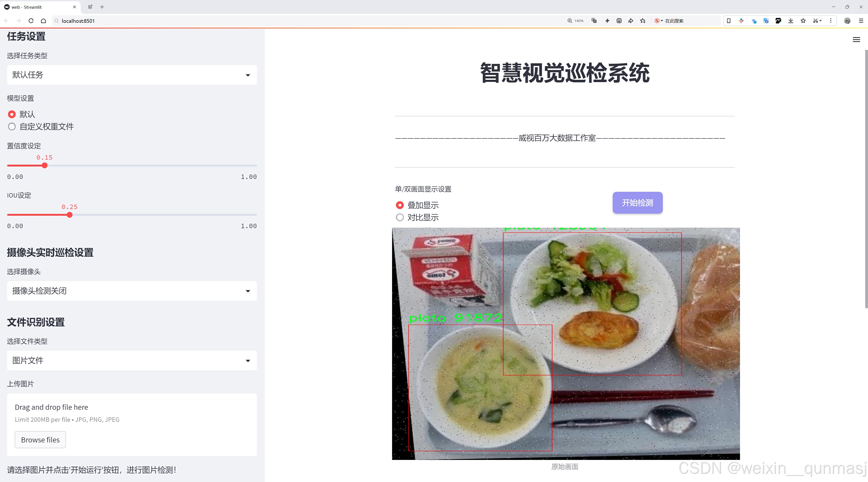Viewport: 868px width, 482px height.
Task: Click the mobile device view icon
Action: point(729,21)
